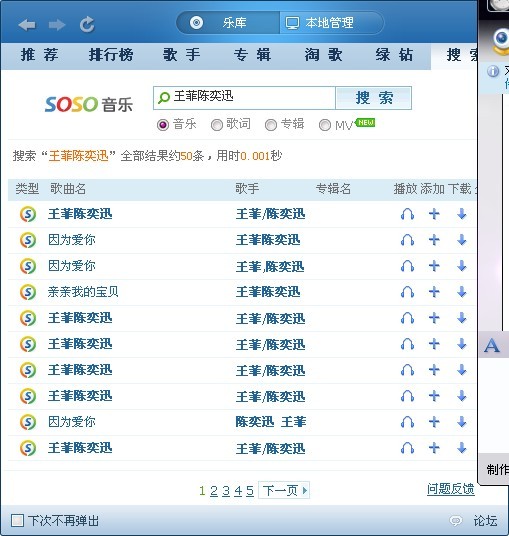Go back with the left arrow icon
This screenshot has width=509, height=536.
(27, 25)
